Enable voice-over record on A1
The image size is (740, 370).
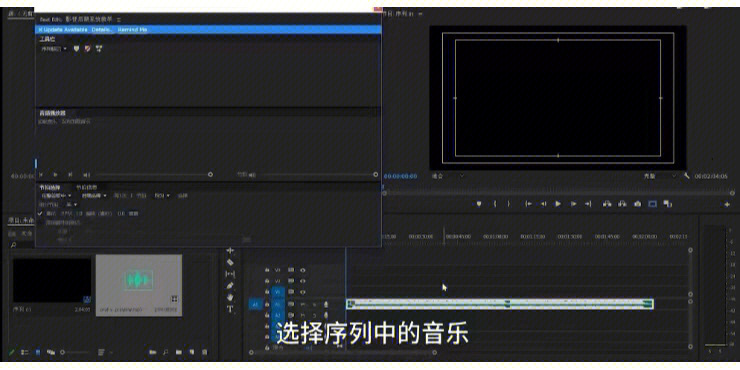coord(326,304)
